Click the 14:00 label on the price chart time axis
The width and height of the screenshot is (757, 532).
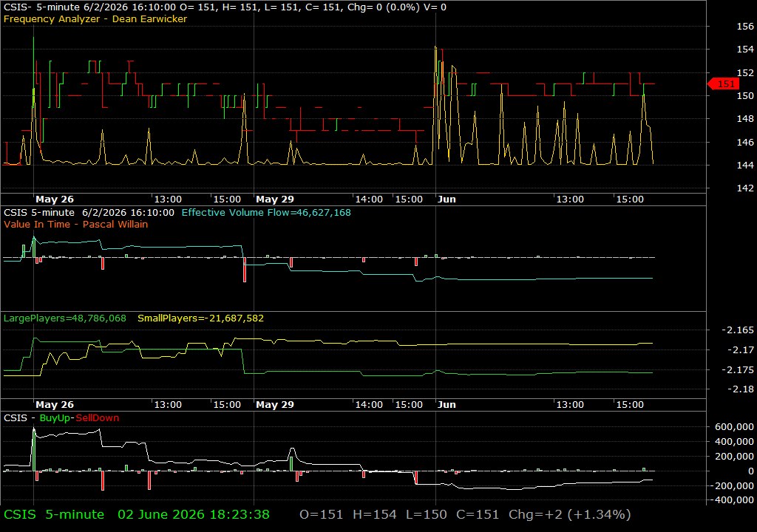coord(369,199)
